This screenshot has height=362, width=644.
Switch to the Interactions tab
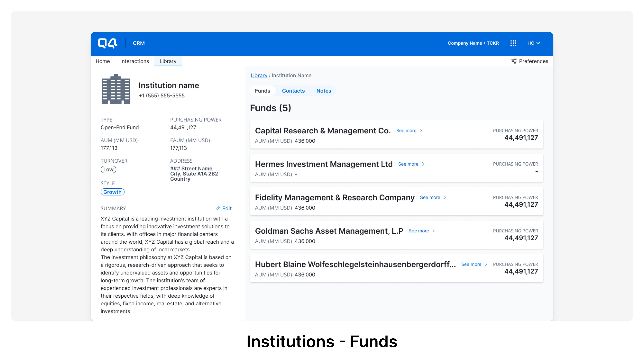tap(135, 61)
